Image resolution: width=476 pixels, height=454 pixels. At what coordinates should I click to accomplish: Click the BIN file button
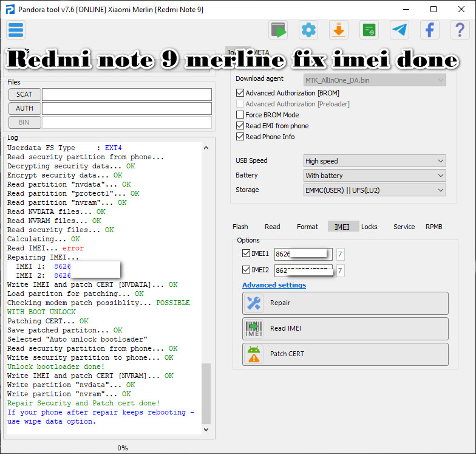24,123
